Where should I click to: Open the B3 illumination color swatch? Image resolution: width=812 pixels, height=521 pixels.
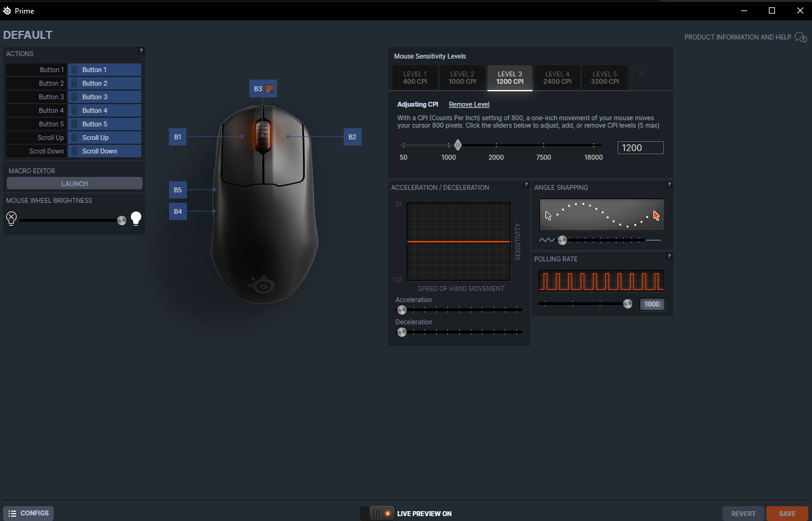point(269,89)
